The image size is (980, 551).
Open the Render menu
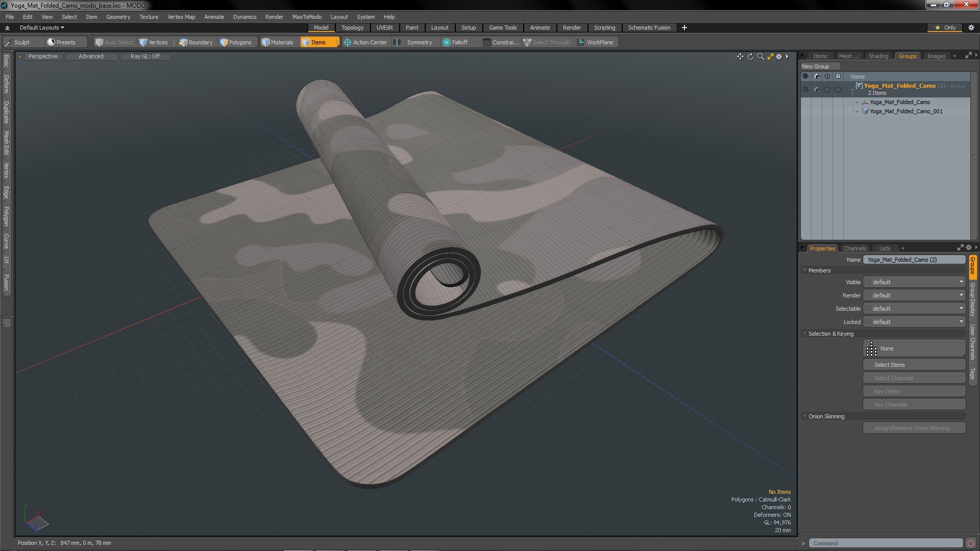tap(274, 17)
